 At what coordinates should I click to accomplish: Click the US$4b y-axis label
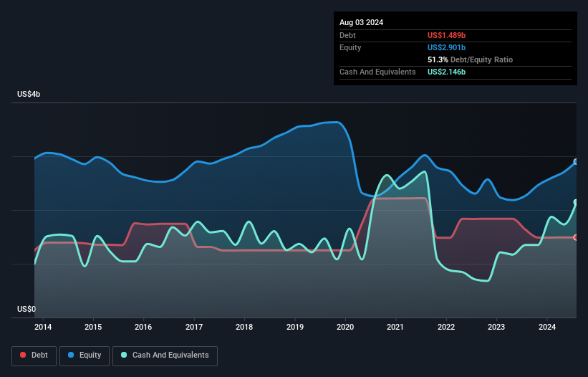[x=29, y=94]
